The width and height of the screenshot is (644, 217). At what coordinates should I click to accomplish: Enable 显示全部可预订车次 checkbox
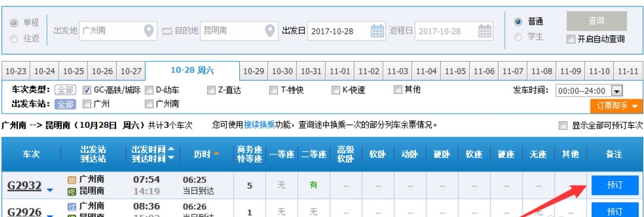(563, 125)
